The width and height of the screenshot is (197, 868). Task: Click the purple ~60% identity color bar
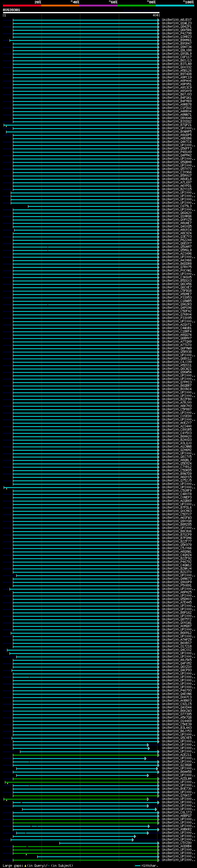[99, 6]
